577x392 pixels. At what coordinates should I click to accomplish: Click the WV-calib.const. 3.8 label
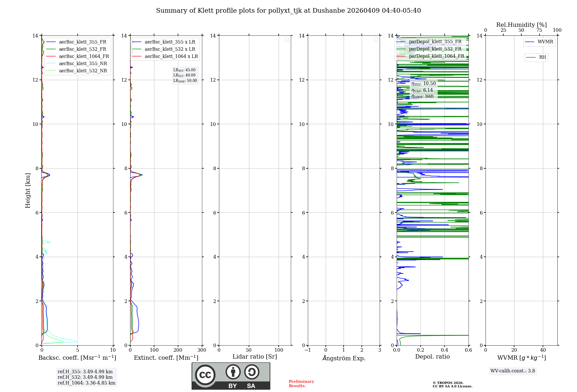pos(512,371)
